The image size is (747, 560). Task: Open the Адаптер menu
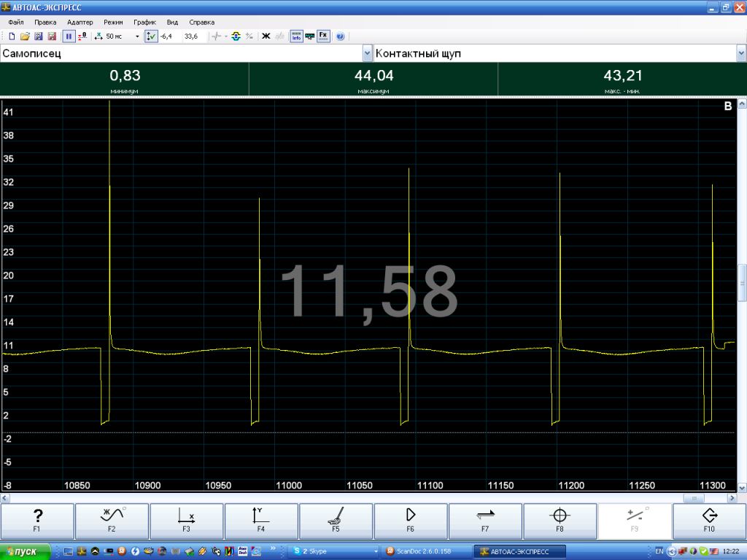pos(80,22)
